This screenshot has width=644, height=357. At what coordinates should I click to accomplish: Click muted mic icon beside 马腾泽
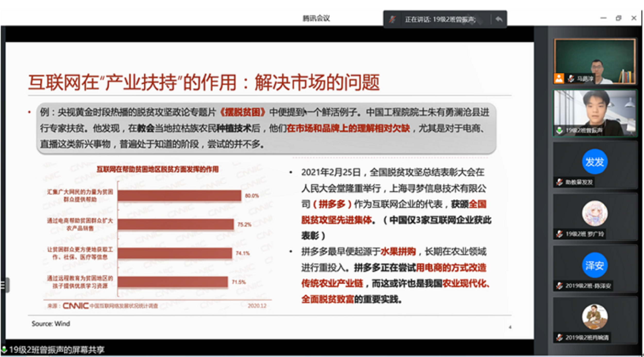point(571,79)
